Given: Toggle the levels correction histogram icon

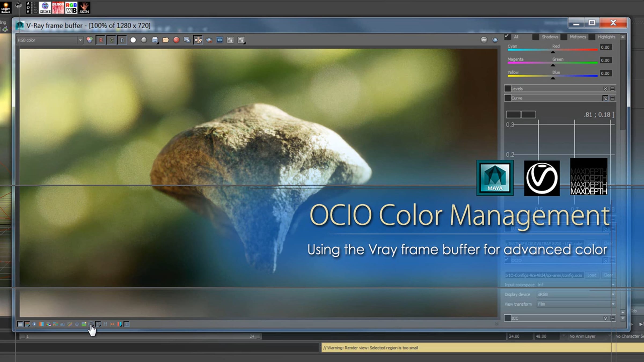Looking at the screenshot, I should point(63,324).
